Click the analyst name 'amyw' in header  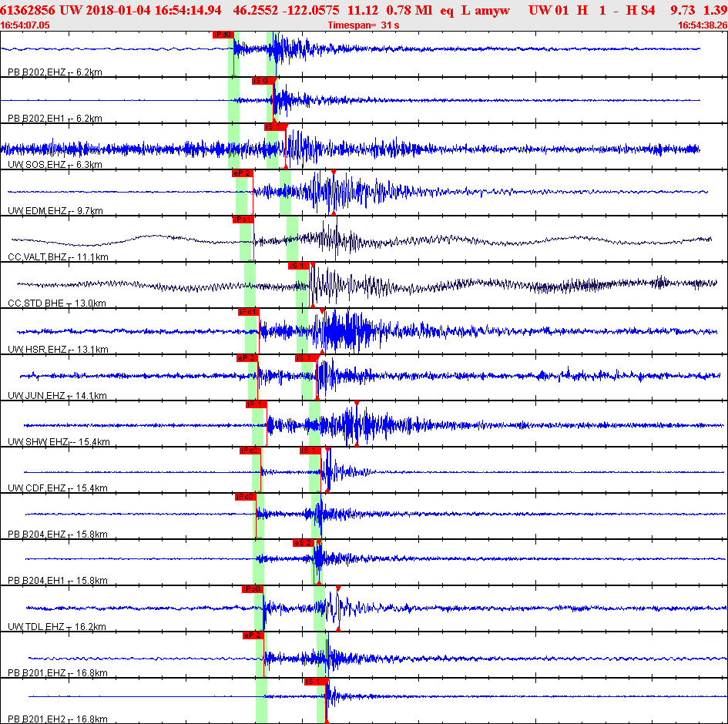pos(492,11)
